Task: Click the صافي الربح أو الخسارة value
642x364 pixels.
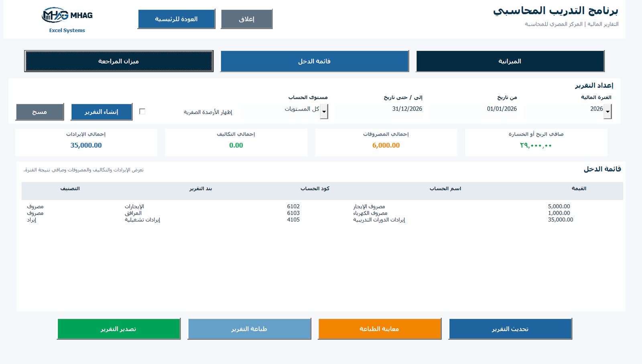Action: point(536,145)
